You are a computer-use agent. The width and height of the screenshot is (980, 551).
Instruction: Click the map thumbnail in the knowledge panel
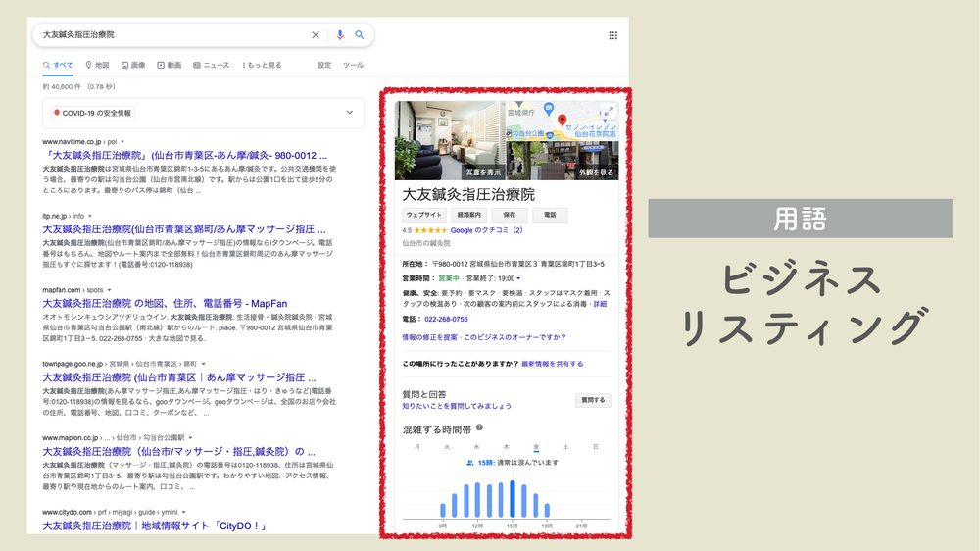click(563, 121)
